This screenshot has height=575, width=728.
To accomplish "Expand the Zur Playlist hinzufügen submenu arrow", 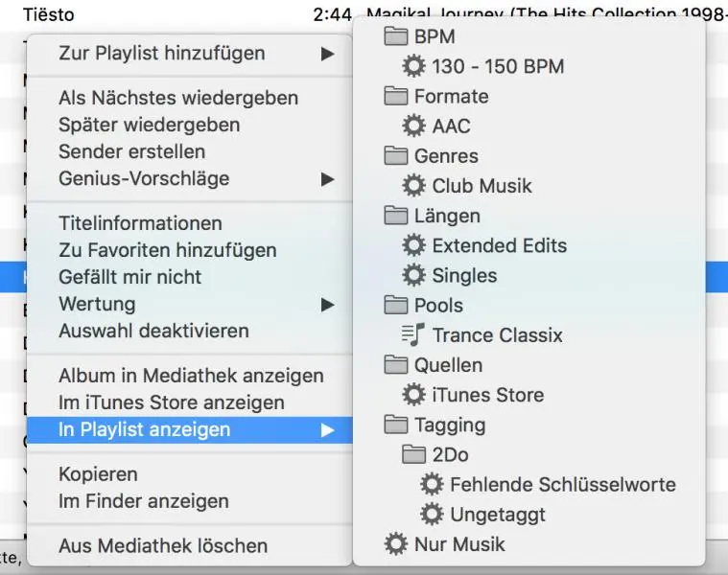I will [327, 54].
